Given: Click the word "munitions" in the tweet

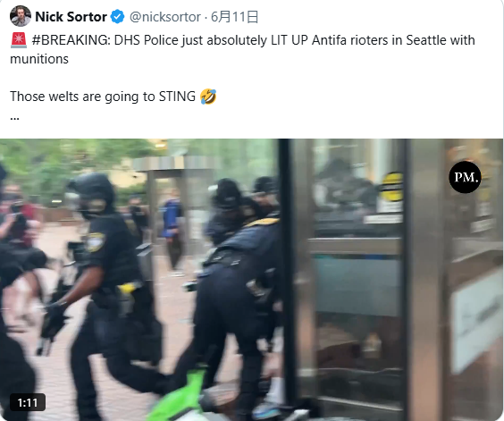Looking at the screenshot, I should pos(39,59).
